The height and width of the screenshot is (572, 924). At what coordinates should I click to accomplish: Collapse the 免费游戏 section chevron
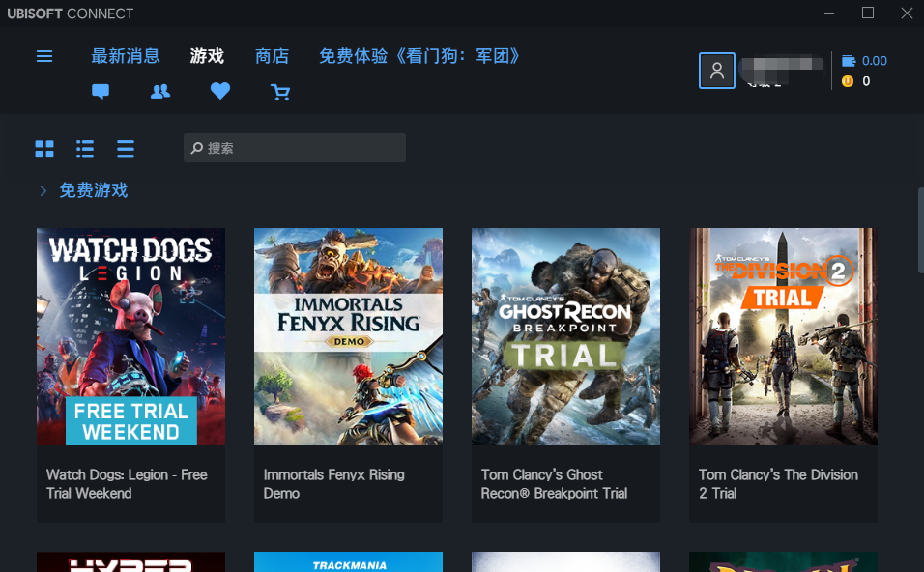(x=43, y=191)
